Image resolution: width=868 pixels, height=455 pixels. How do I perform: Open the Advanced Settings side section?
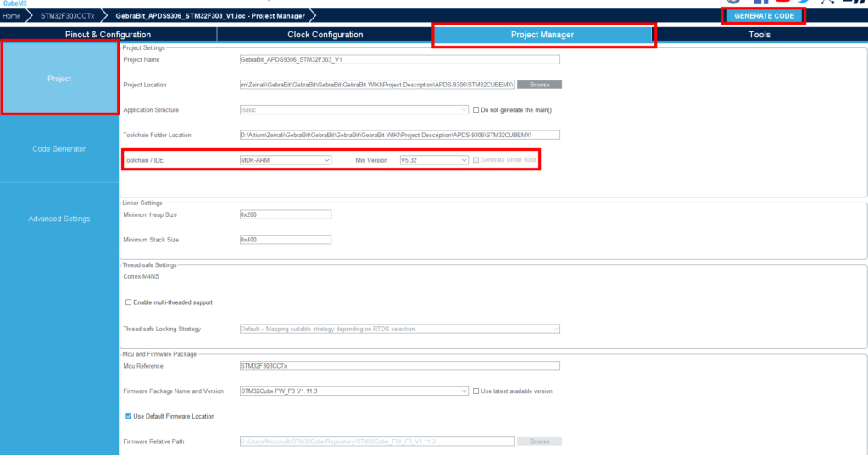59,219
